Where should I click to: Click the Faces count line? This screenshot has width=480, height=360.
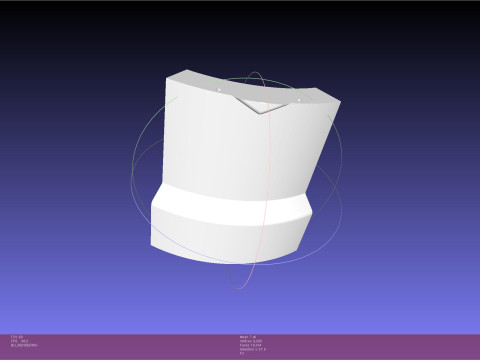[x=251, y=345]
